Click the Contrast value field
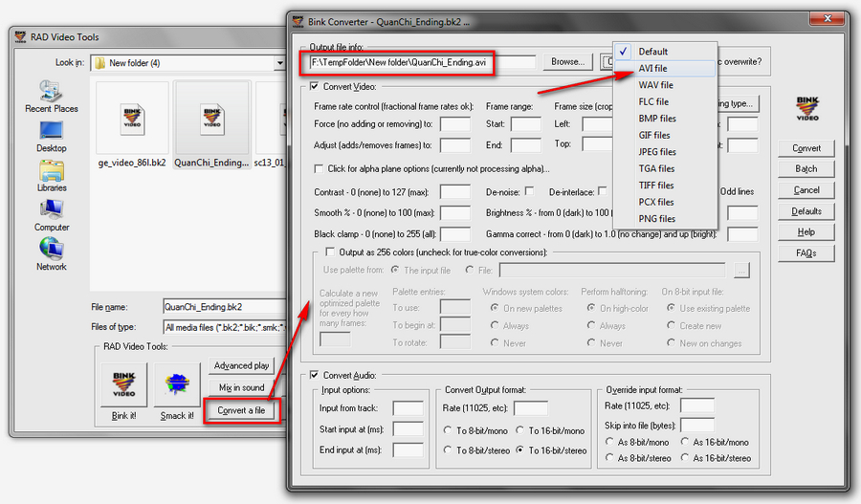 (x=455, y=192)
